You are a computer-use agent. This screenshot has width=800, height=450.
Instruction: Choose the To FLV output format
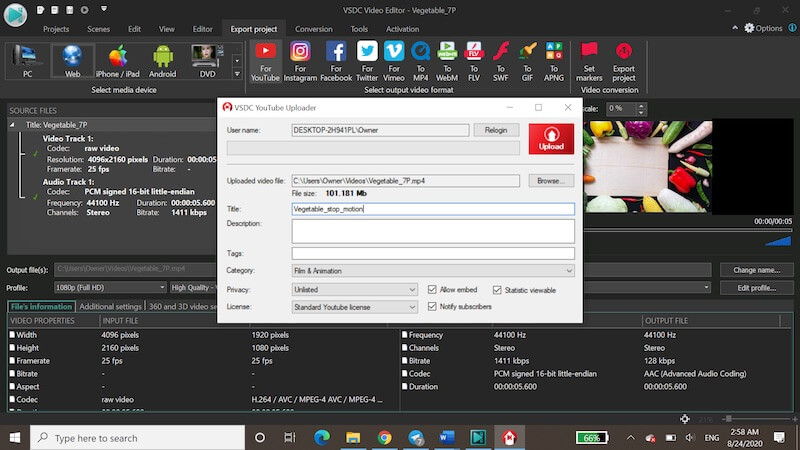(x=474, y=62)
